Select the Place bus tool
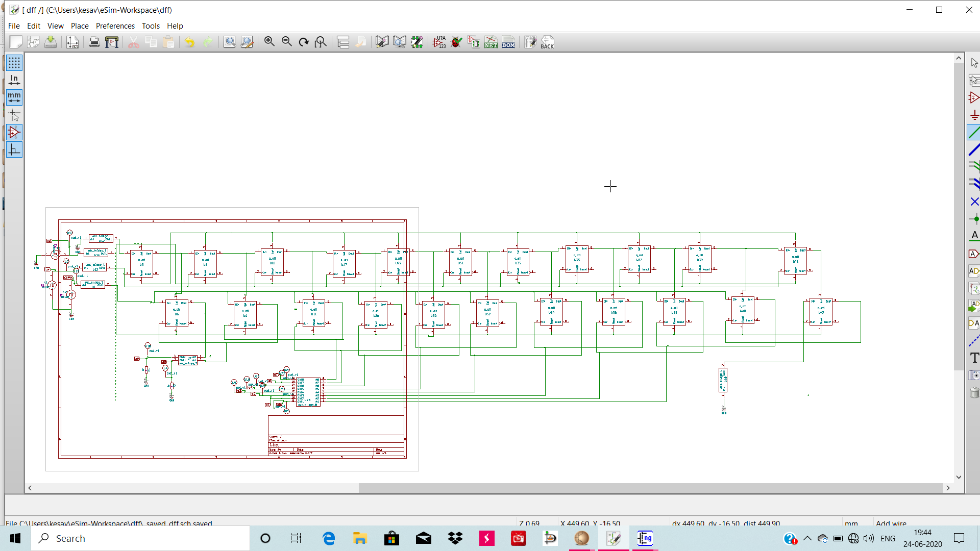The height and width of the screenshot is (551, 980). (x=974, y=150)
